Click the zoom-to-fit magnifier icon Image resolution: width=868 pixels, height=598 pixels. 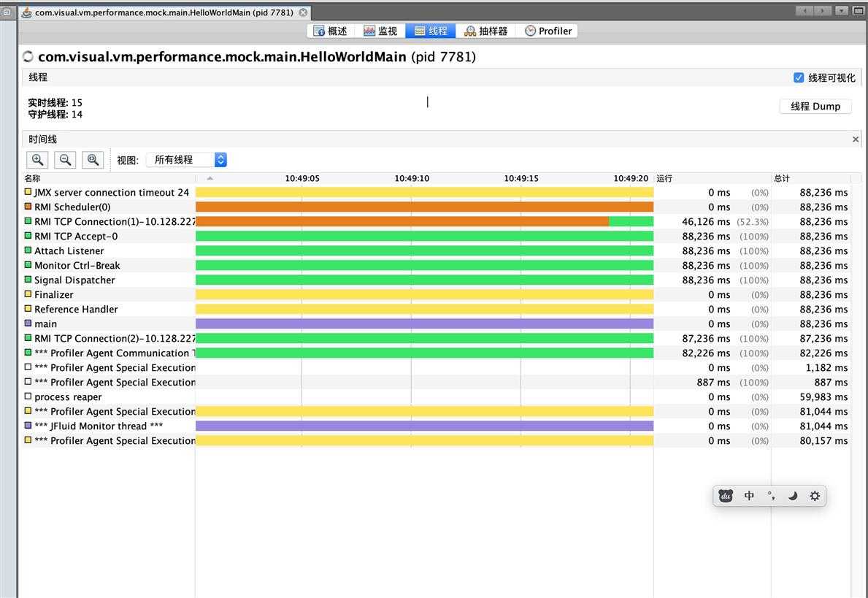click(93, 160)
